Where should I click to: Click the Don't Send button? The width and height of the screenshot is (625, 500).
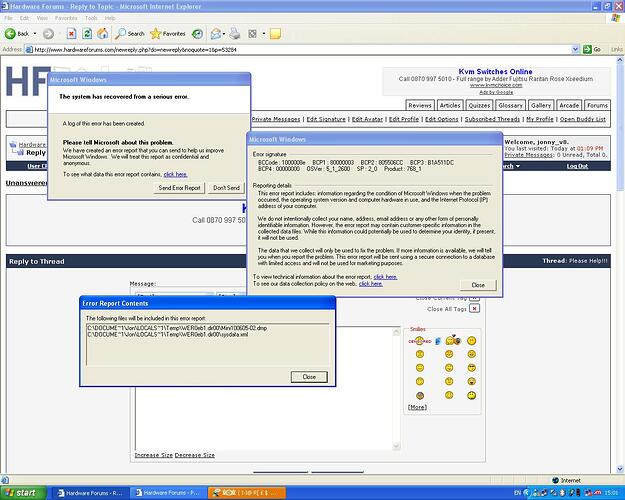pos(226,188)
